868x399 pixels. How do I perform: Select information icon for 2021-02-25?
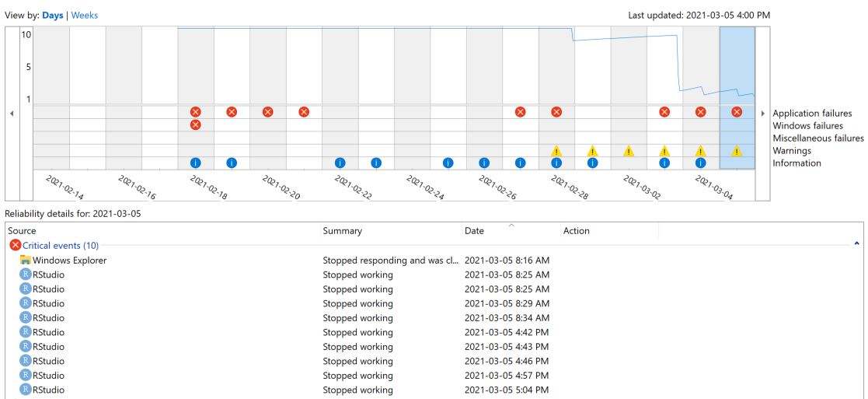click(448, 163)
